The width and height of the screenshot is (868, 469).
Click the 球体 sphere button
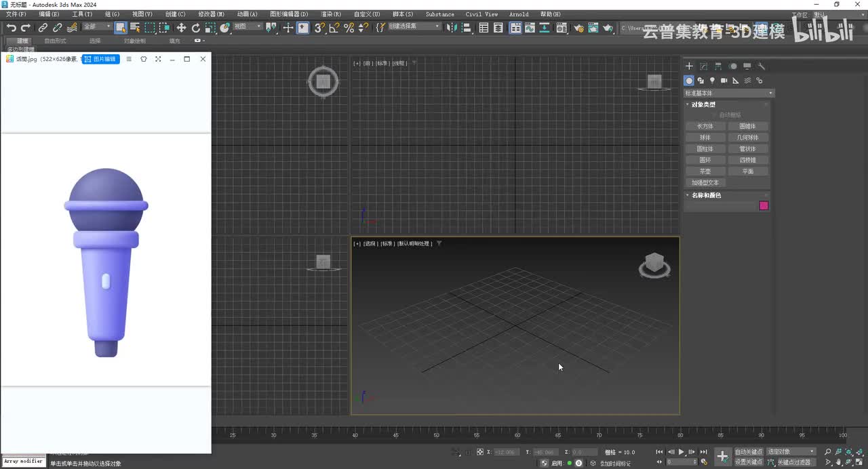[705, 138]
